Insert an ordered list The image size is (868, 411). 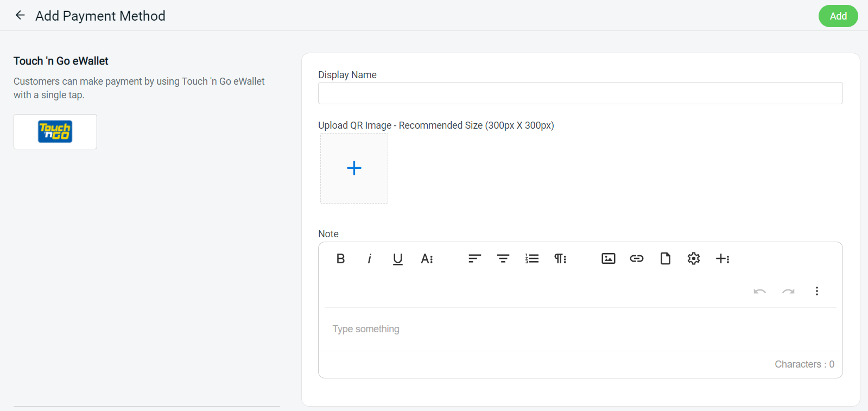click(x=532, y=258)
